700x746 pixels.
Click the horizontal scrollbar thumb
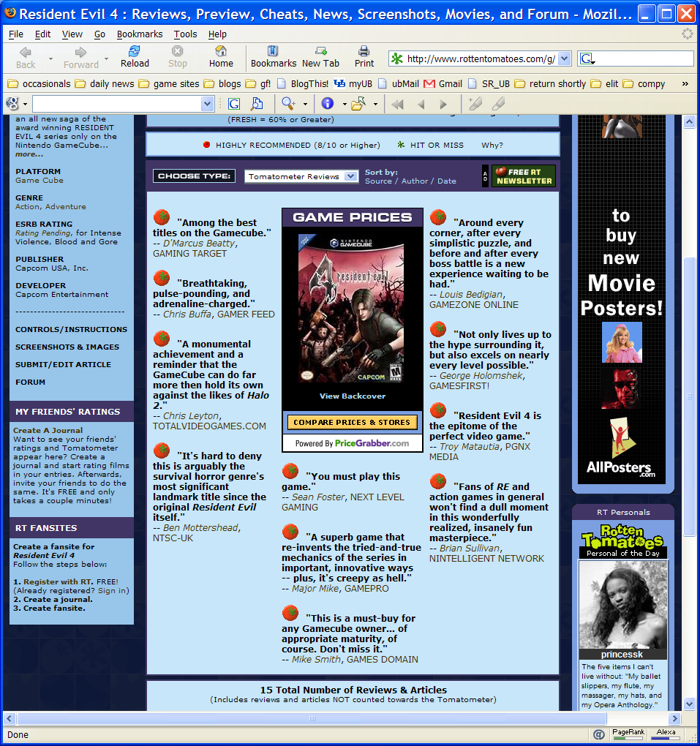pos(313,719)
